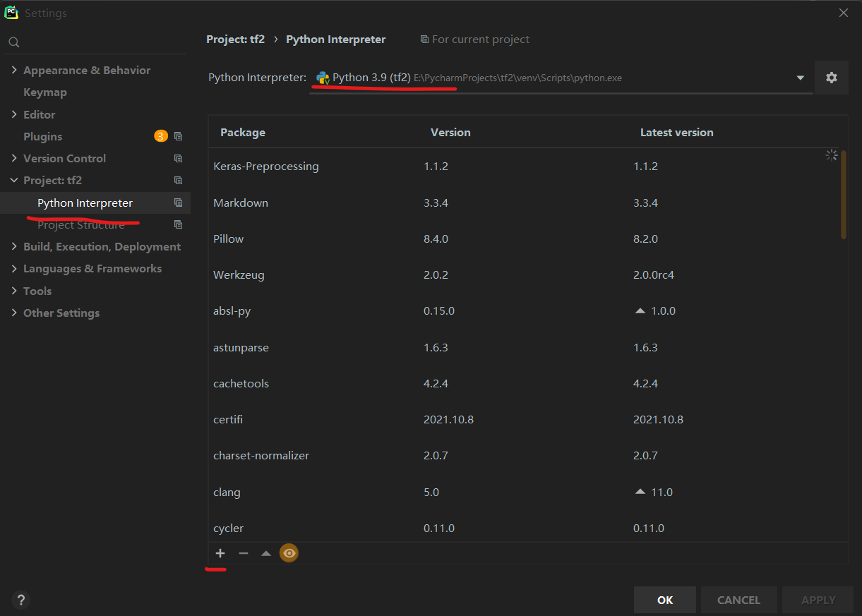Click the Latest version column header
Image resolution: width=862 pixels, height=616 pixels.
(x=676, y=132)
